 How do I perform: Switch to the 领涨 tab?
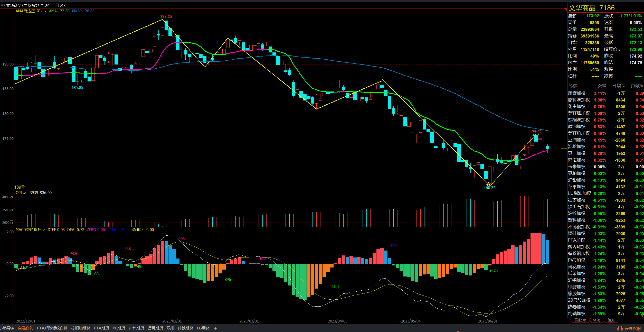coord(597,320)
